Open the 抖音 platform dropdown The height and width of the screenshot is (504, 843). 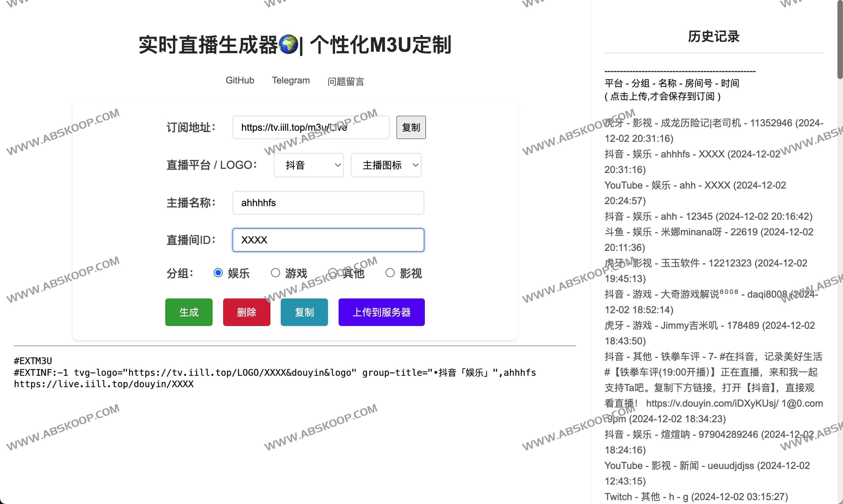308,165
